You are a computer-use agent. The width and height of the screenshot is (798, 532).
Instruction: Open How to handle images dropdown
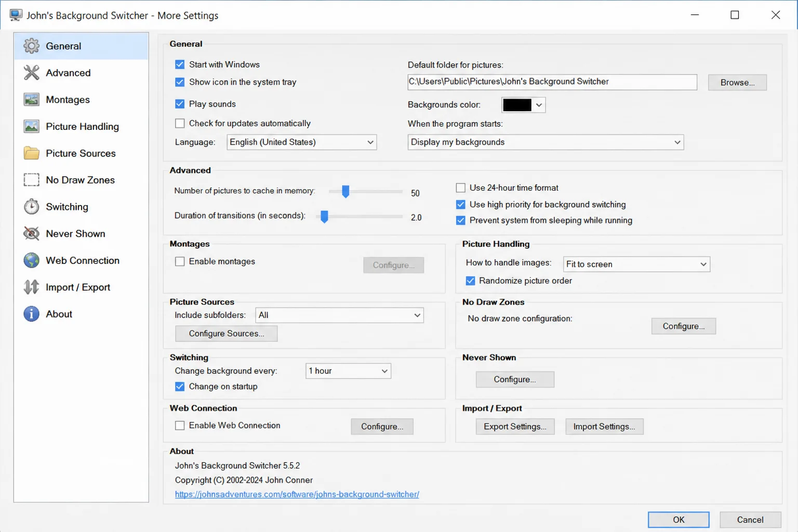coord(636,264)
